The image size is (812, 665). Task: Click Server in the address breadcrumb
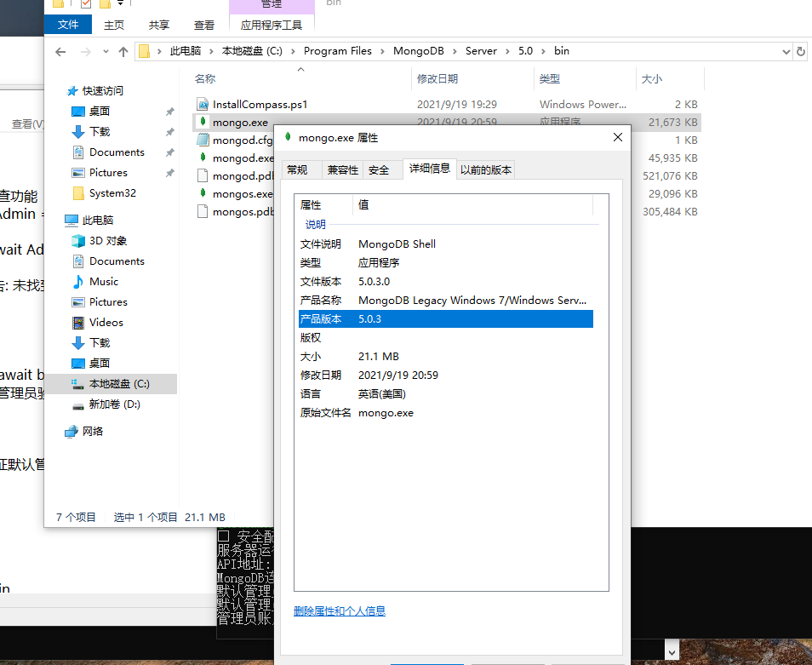coord(481,51)
